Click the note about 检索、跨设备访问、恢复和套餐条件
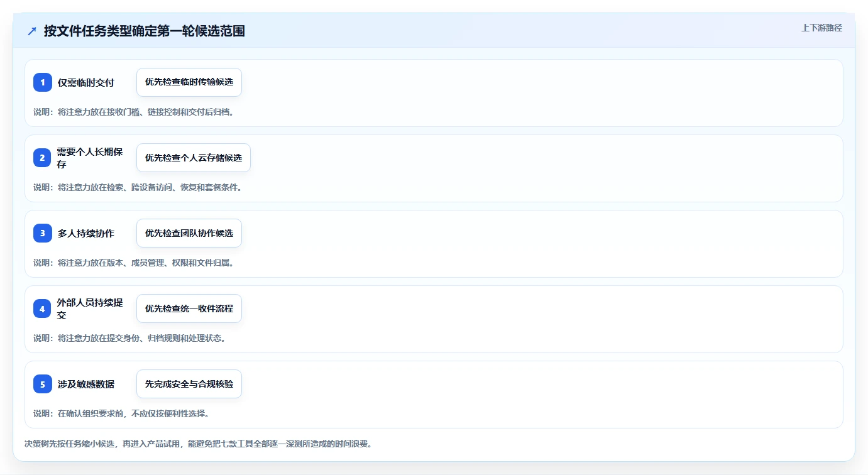 [138, 187]
